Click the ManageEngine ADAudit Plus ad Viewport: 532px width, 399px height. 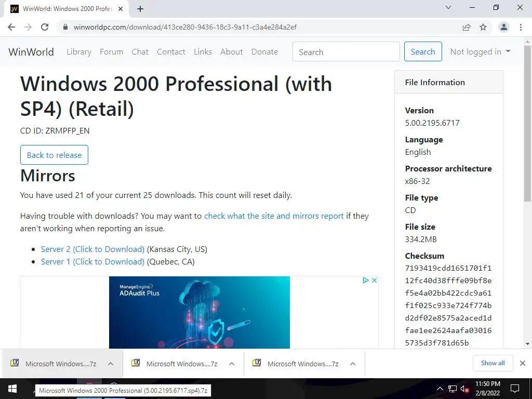[199, 312]
